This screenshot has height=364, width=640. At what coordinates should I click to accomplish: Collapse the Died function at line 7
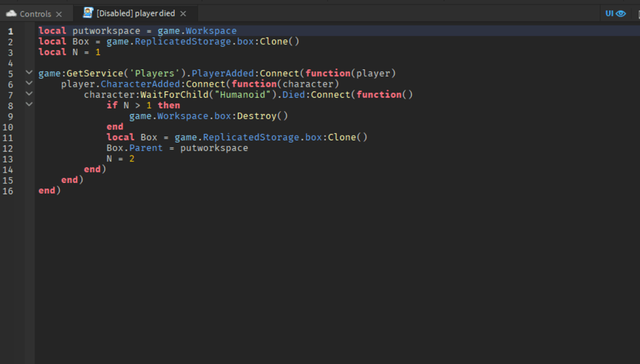29,94
